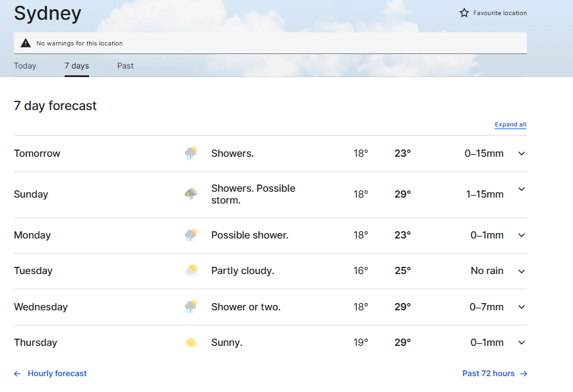The image size is (573, 392).
Task: Click Thursday's sunny weather icon
Action: pos(191,343)
